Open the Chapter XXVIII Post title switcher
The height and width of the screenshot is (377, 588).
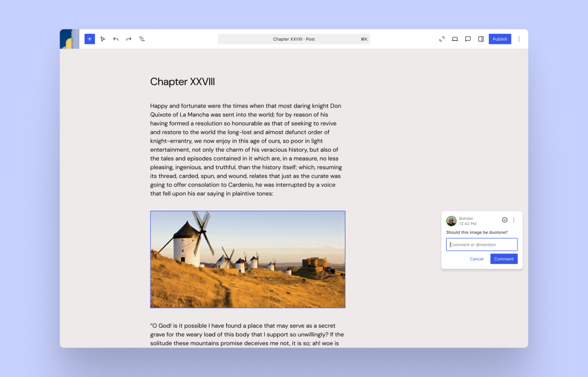pyautogui.click(x=294, y=39)
